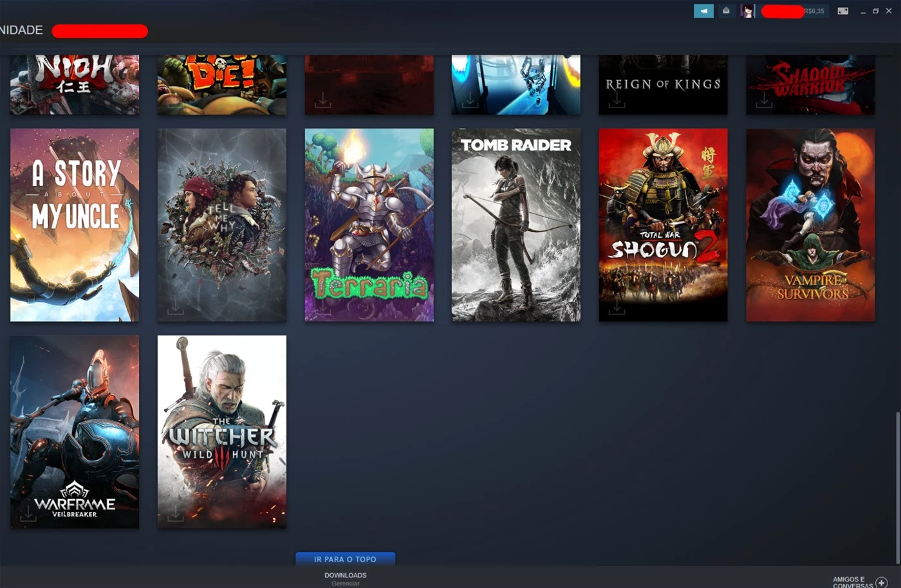Click the plus icon beside Amigos e Conversas
The image size is (901, 588).
(882, 582)
